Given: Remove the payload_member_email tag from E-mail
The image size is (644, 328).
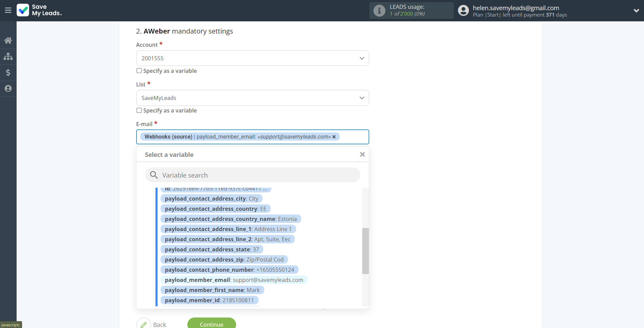Looking at the screenshot, I should [x=334, y=137].
